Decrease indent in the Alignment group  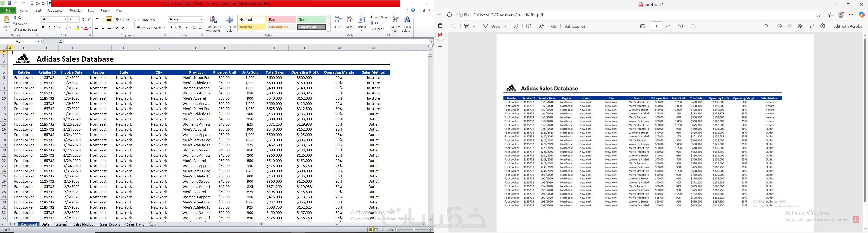coord(117,28)
